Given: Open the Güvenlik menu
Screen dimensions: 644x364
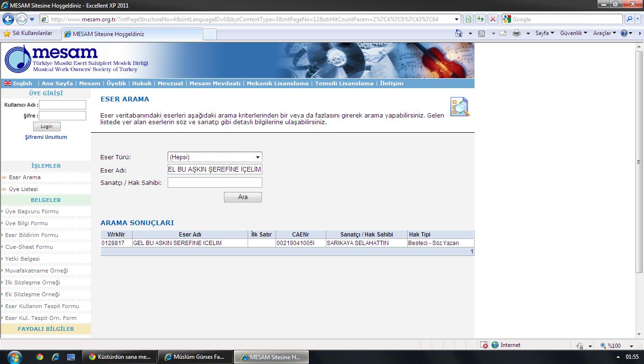Looking at the screenshot, I should (573, 33).
